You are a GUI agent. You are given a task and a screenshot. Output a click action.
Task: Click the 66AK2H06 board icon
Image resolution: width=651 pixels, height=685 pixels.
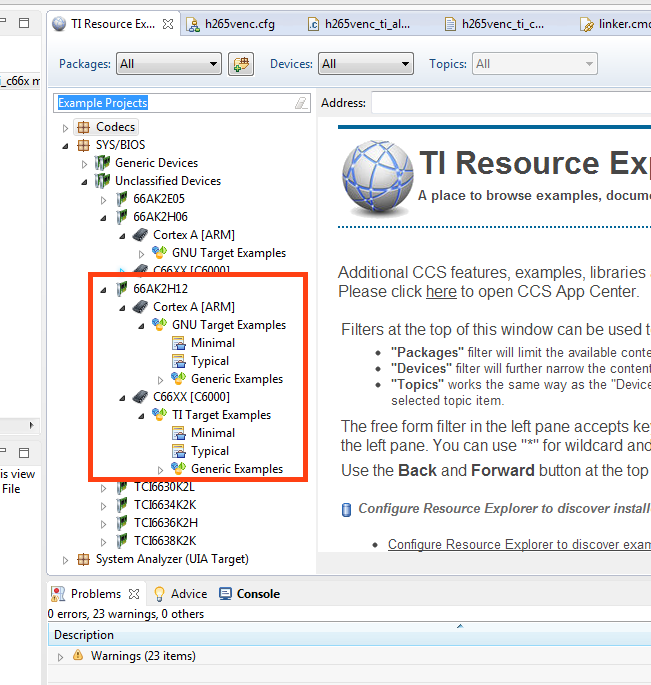(121, 217)
